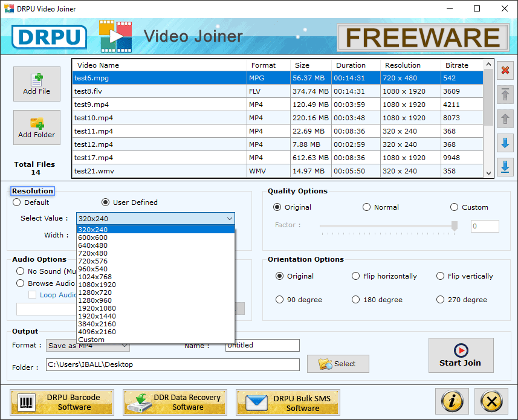This screenshot has width=518, height=420.
Task: Click the Start Join button
Action: tap(461, 355)
